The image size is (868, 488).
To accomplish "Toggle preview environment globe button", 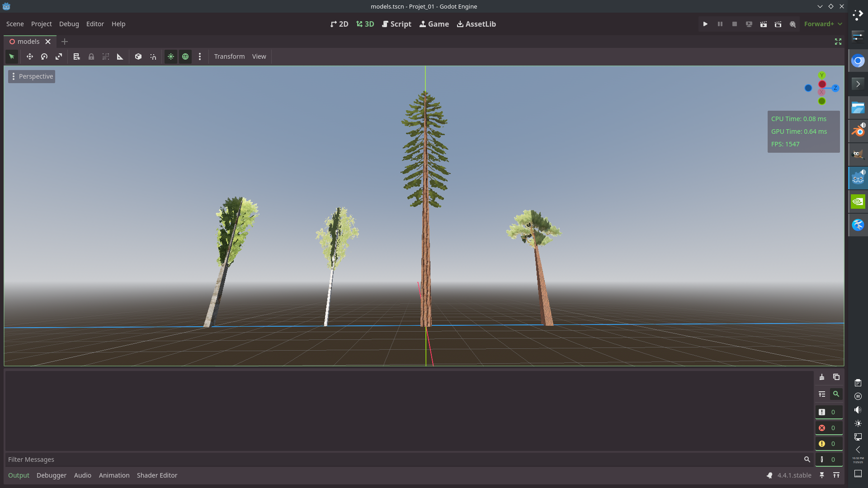I will tap(185, 56).
